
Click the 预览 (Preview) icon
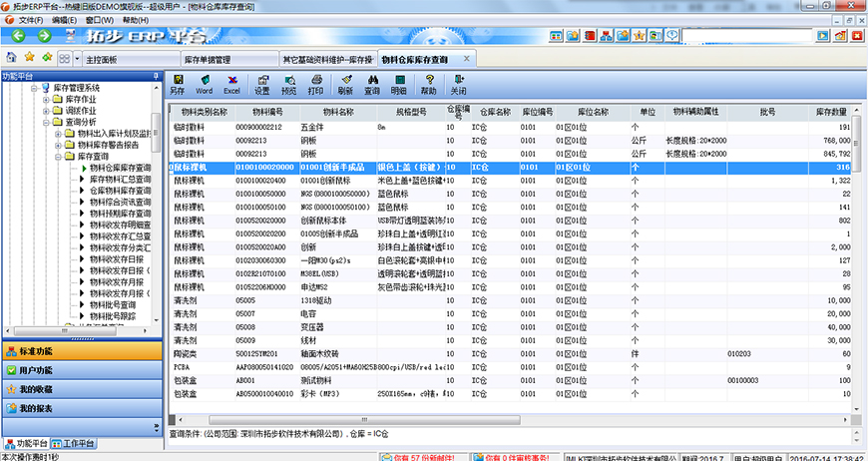coord(289,84)
